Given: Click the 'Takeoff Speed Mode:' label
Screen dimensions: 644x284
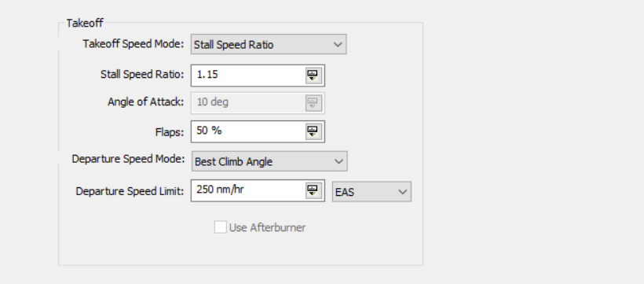Looking at the screenshot, I should 134,44.
